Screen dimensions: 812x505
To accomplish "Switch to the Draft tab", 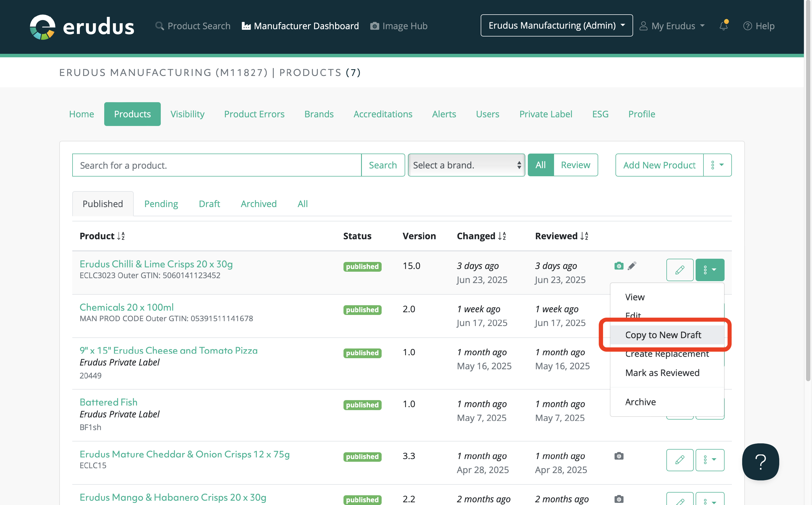I will pyautogui.click(x=209, y=204).
